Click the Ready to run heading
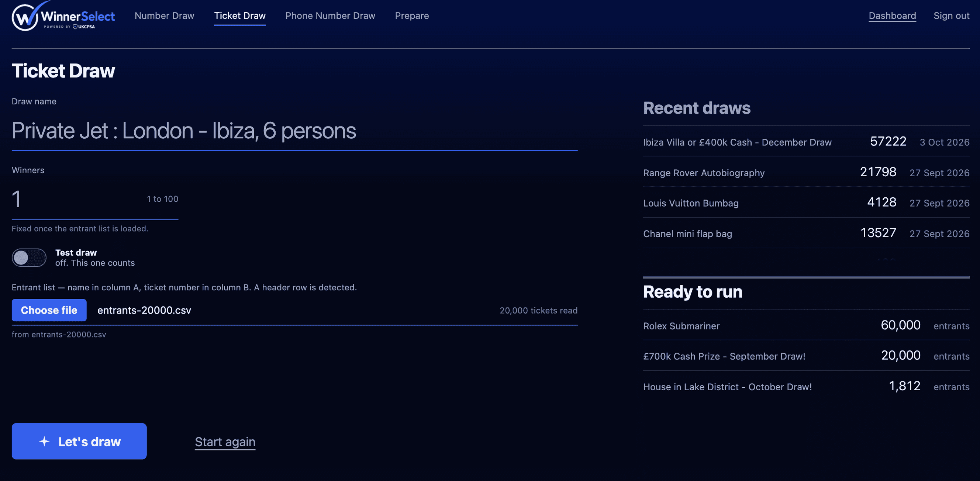The width and height of the screenshot is (980, 481). (693, 292)
